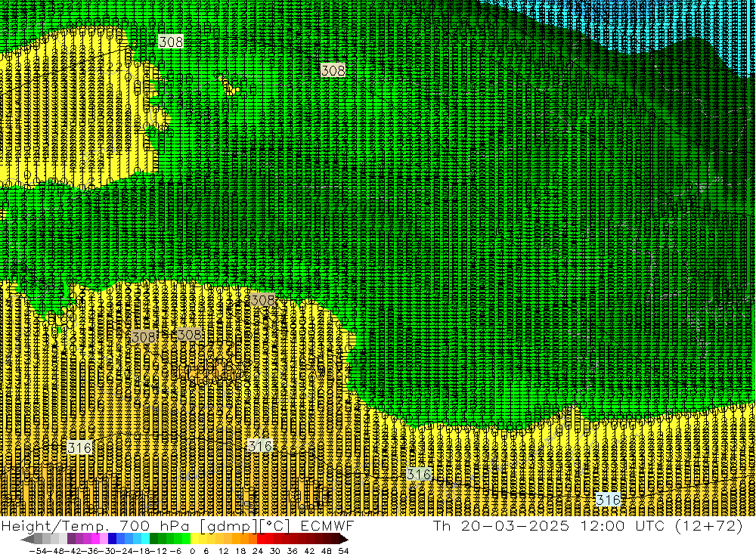756x554 pixels.
Task: Select the light cyan swatch just before -12
Action: (x=145, y=539)
